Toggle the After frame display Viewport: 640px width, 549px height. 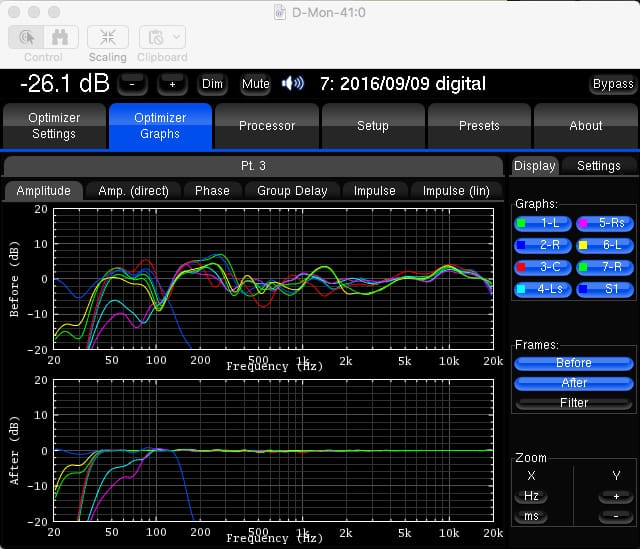[574, 383]
